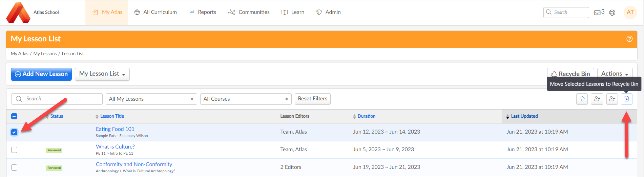This screenshot has height=177, width=644.
Task: Click the add editor person-plus icon
Action: [597, 99]
